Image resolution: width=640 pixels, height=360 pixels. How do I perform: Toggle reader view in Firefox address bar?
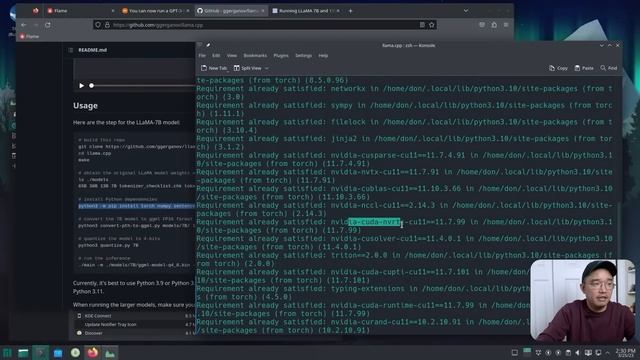pos(422,25)
